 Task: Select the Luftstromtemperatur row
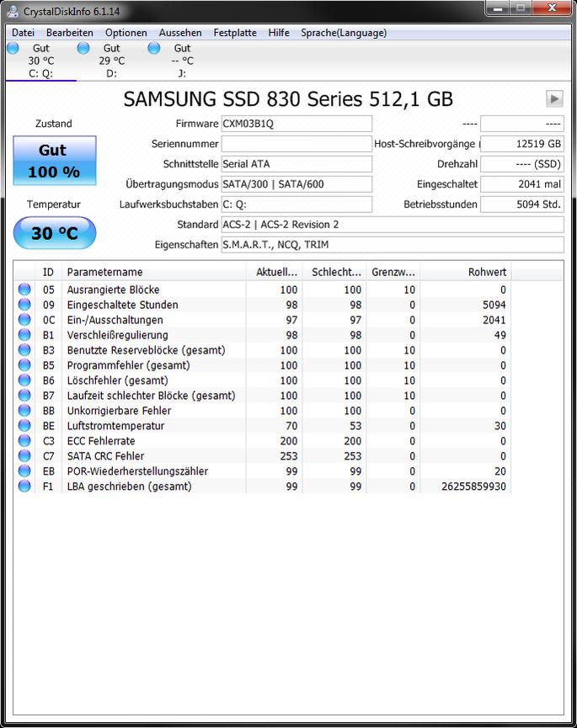263,426
